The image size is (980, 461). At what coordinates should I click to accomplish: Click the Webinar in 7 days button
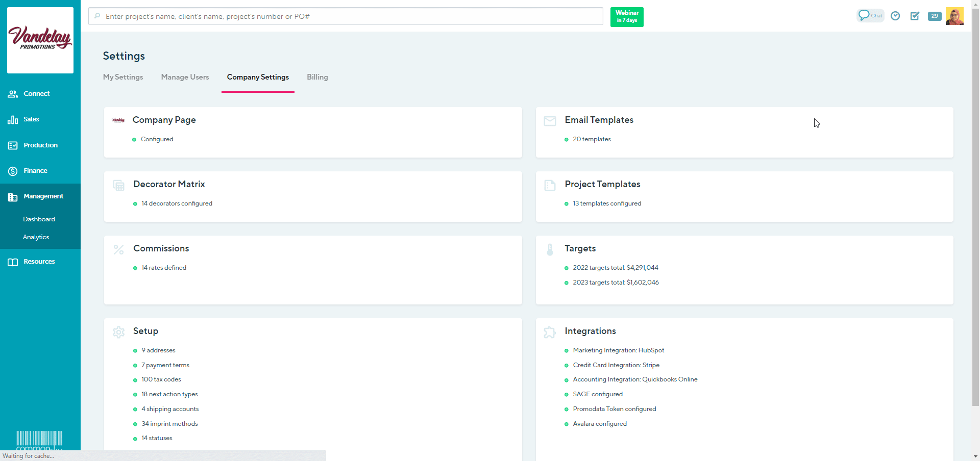click(627, 17)
